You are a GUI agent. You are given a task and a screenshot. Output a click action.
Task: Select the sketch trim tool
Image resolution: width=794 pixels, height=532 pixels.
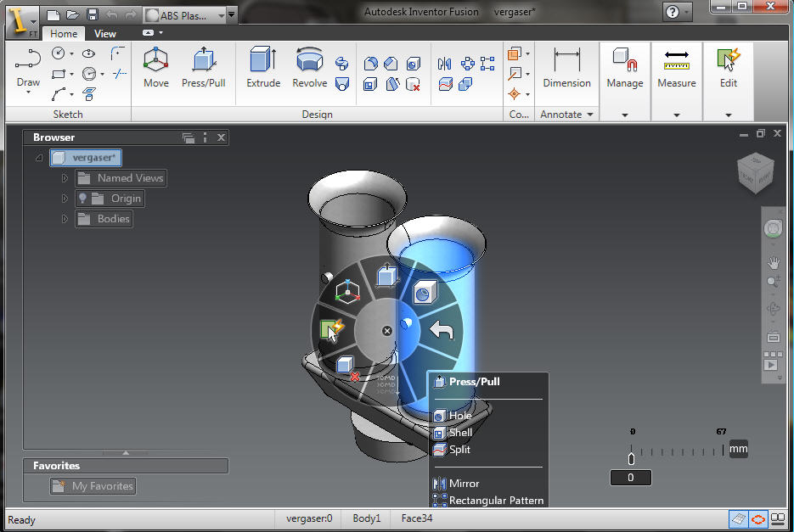(x=120, y=74)
